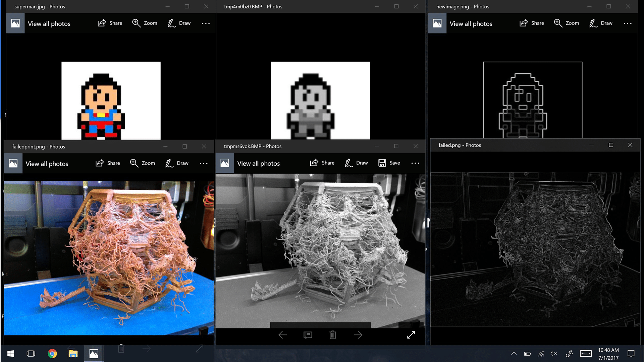644x362 pixels.
Task: Open Windows Ink Workspace pen icon
Action: click(569, 354)
